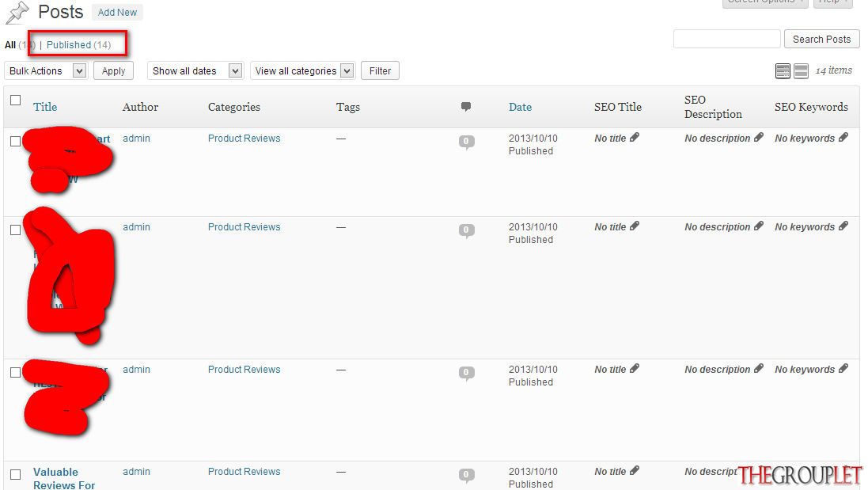Open the View all categories dropdown
The height and width of the screenshot is (490, 868).
click(303, 71)
